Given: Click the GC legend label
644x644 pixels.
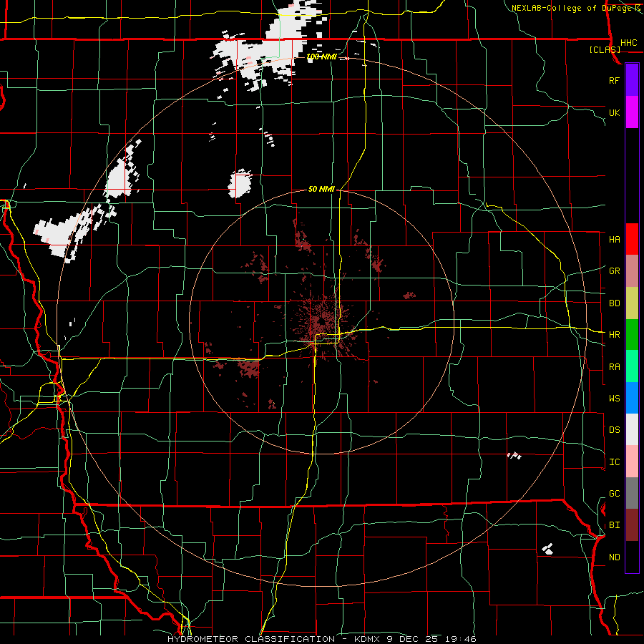Looking at the screenshot, I should click(x=614, y=494).
